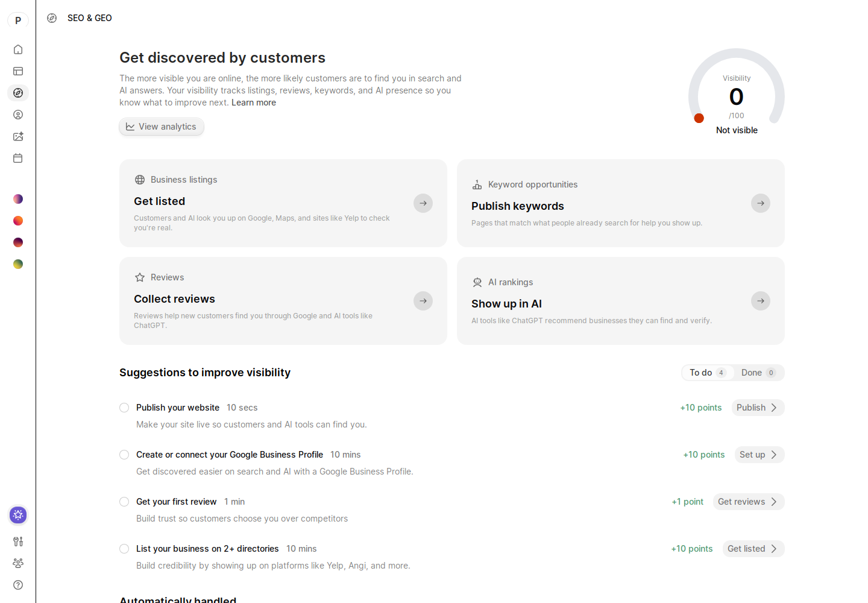Click the star icon on Reviews card

point(140,277)
